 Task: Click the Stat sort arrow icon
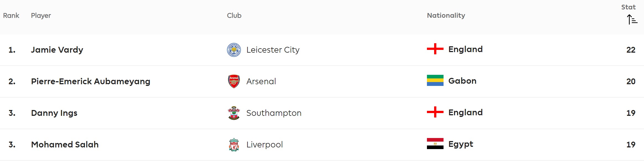pos(632,19)
